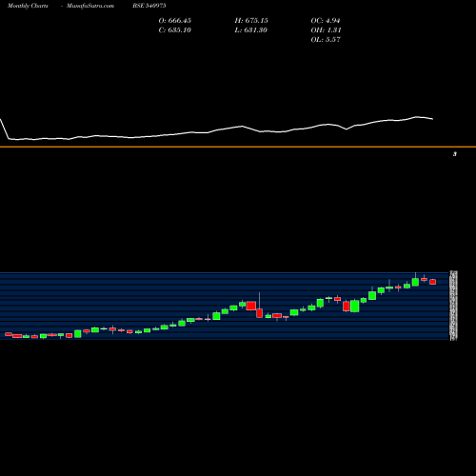476x476 pixels.
Task: Click the last red candlestick on the chart
Action: [x=433, y=282]
